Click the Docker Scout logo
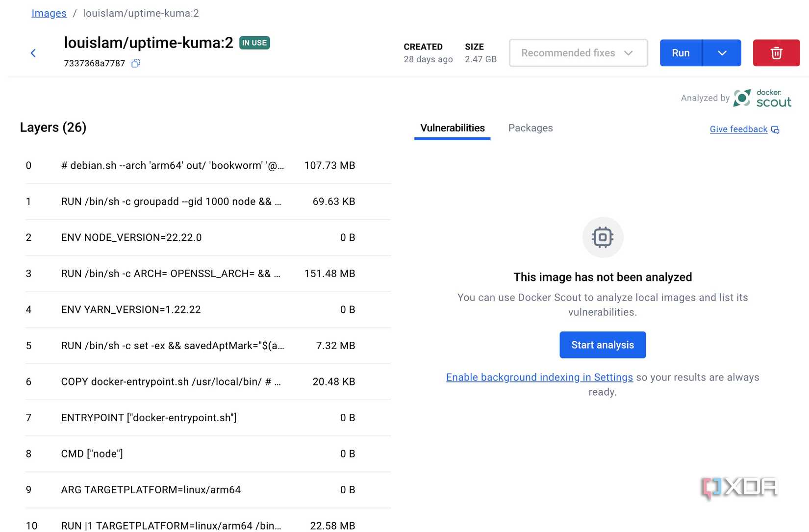Screen dimensions: 809x532 (742, 98)
